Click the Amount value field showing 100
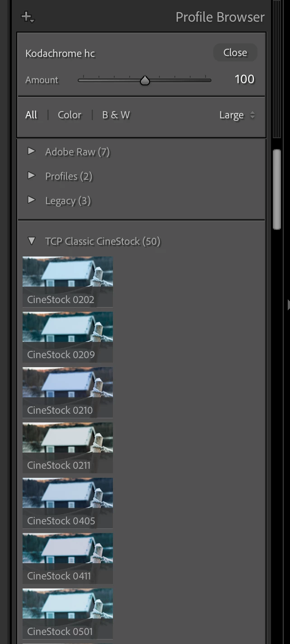 click(x=244, y=79)
